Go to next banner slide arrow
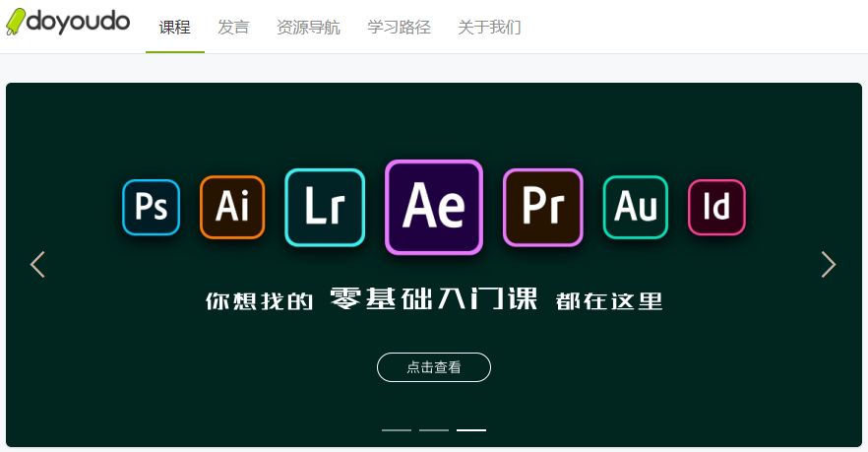Image resolution: width=868 pixels, height=452 pixels. tap(829, 264)
